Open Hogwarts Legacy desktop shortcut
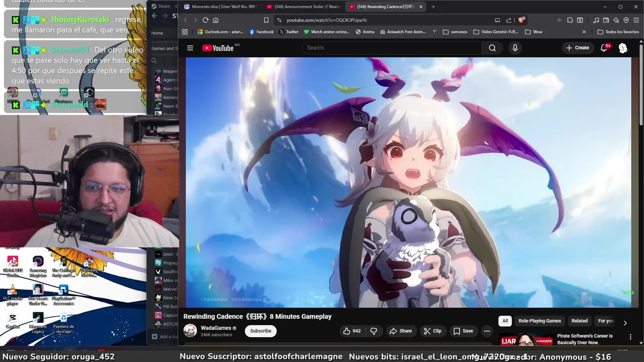 38,322
